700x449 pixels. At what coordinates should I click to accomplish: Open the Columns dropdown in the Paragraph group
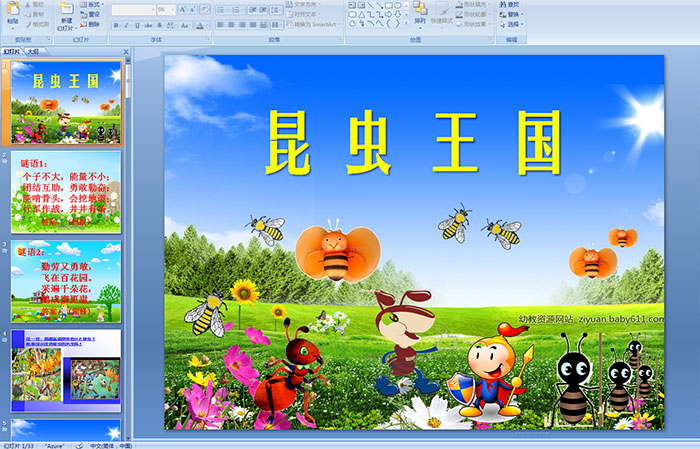coord(277,25)
